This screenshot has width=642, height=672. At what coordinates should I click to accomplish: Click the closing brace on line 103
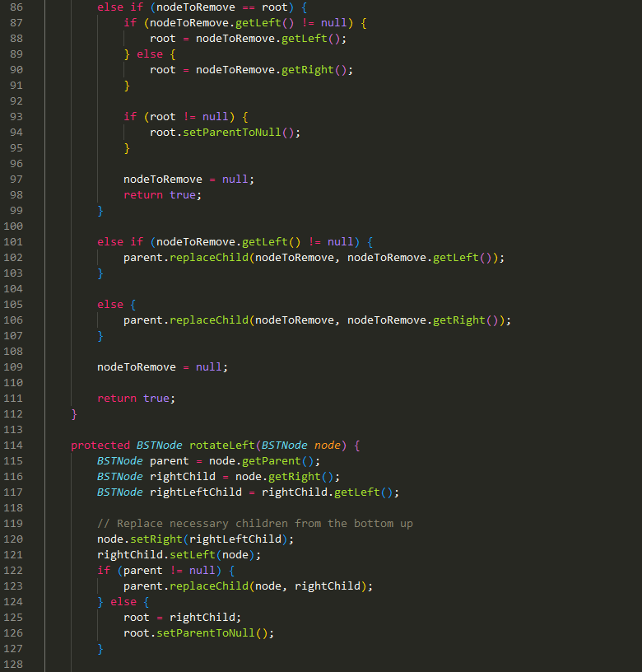pyautogui.click(x=100, y=273)
